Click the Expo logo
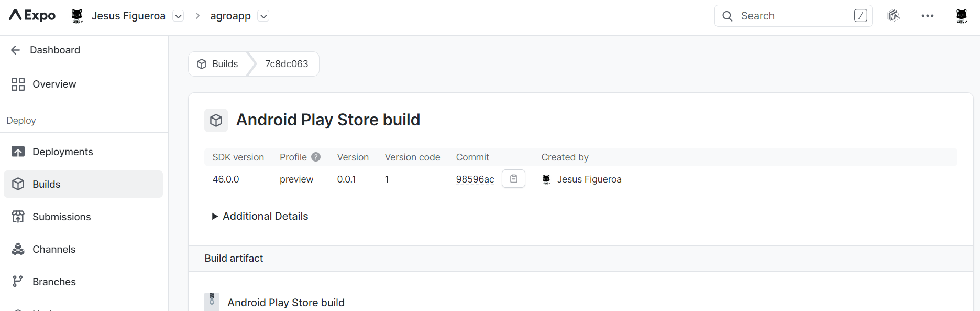Viewport: 980px width, 311px height. (32, 16)
